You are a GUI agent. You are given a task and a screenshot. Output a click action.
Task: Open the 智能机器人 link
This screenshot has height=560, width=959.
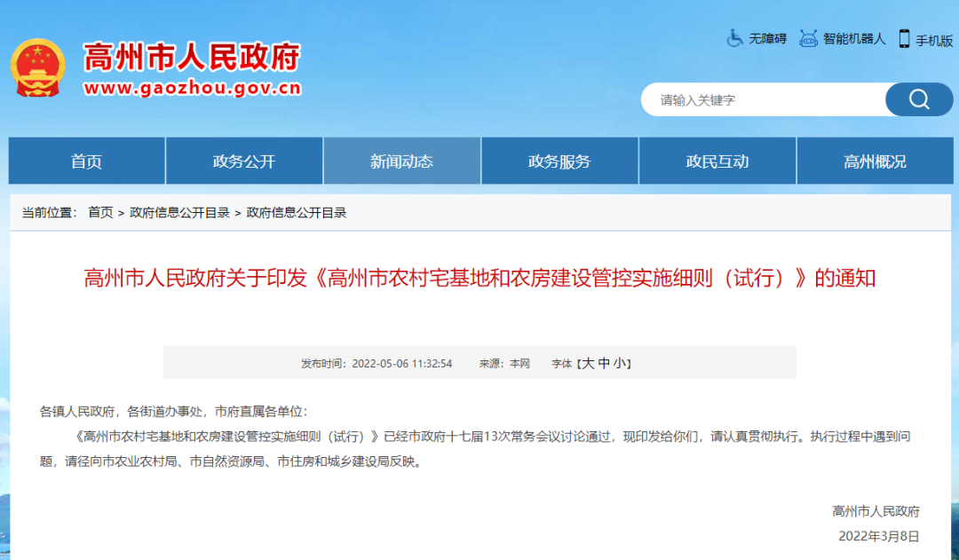coord(854,39)
